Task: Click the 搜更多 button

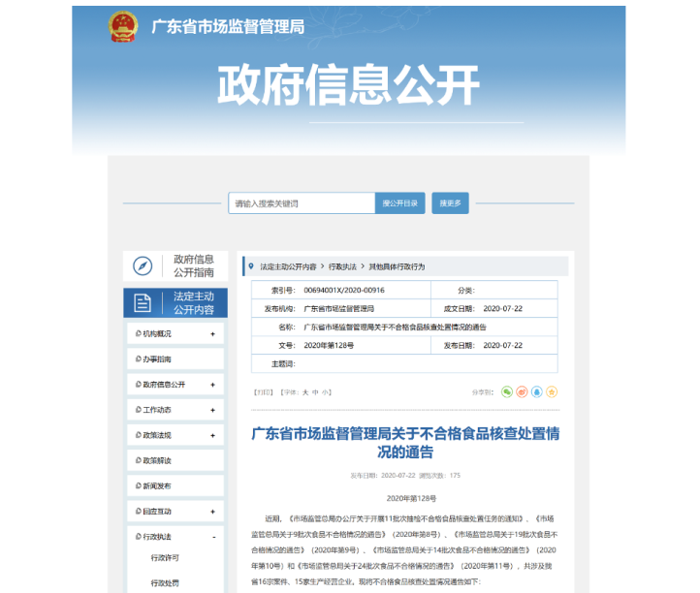Action: pos(450,203)
